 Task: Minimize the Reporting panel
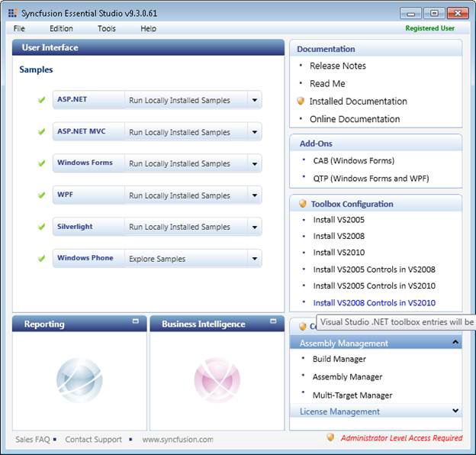coord(135,321)
